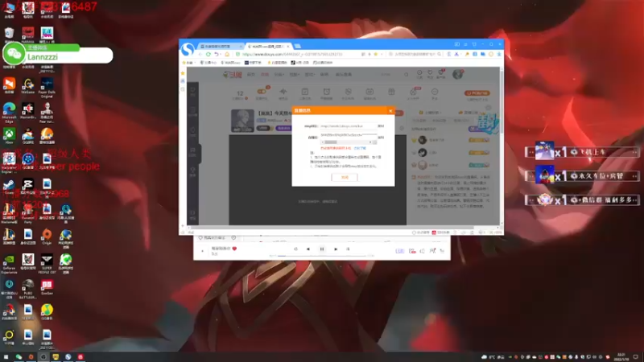Open WeChat from the taskbar
The width and height of the screenshot is (644, 362).
coord(19,357)
